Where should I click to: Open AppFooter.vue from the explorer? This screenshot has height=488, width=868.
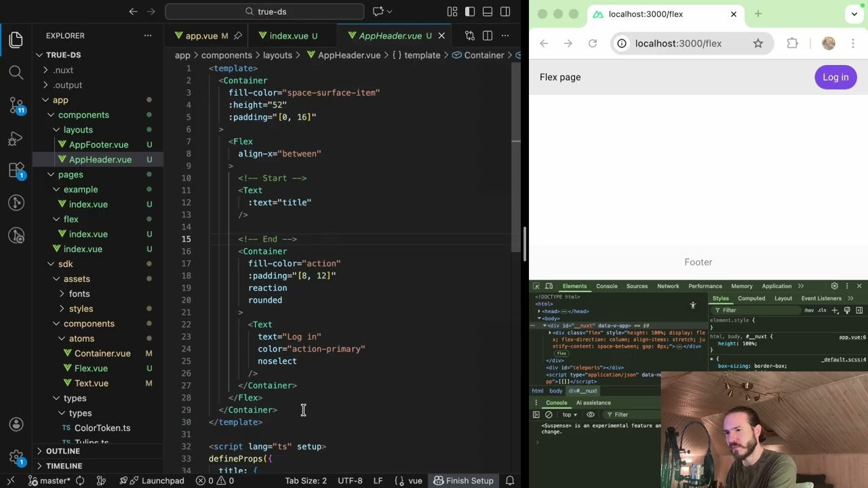point(98,144)
